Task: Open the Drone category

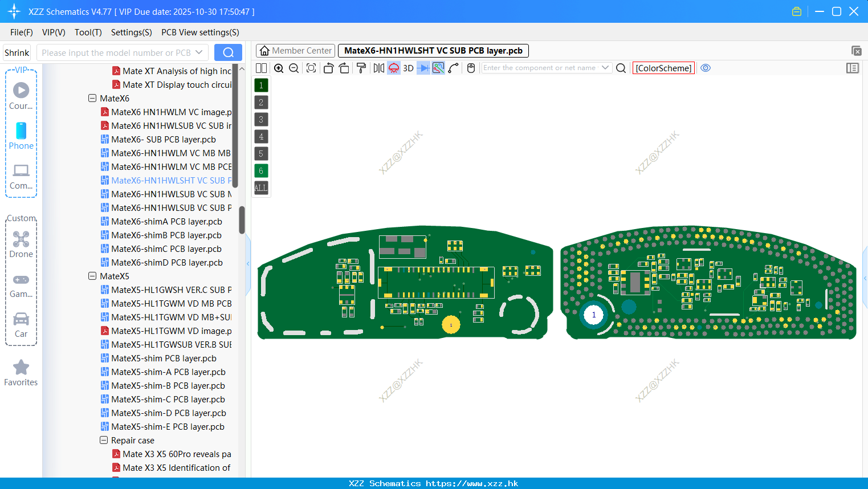Action: [x=21, y=244]
